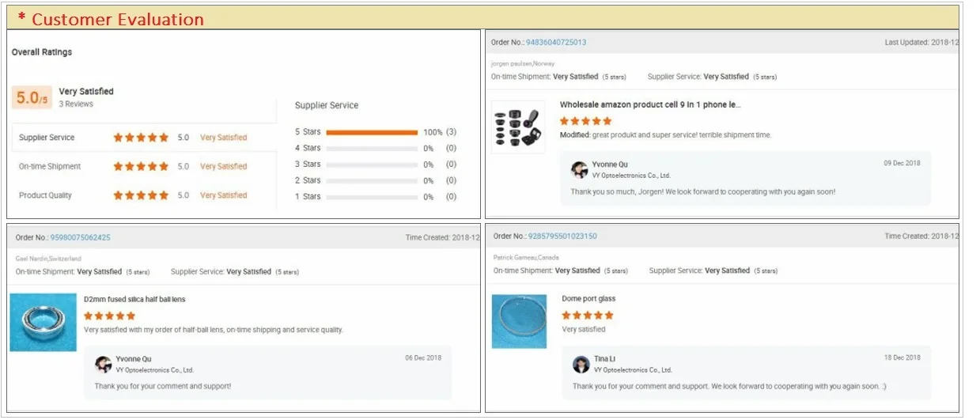Click Yvonne Qu's avatar in Jorgen's review reply

580,170
